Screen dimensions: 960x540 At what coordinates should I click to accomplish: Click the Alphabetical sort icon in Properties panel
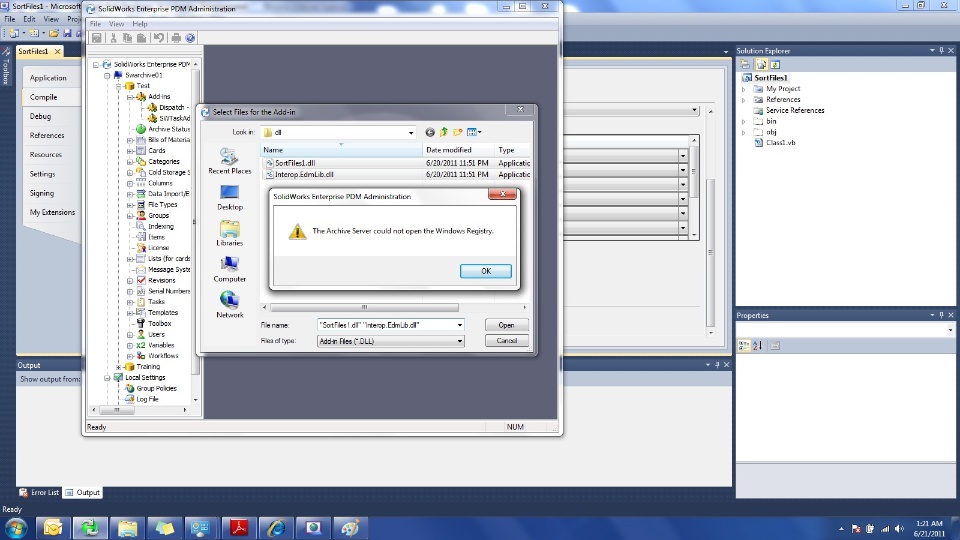click(757, 346)
